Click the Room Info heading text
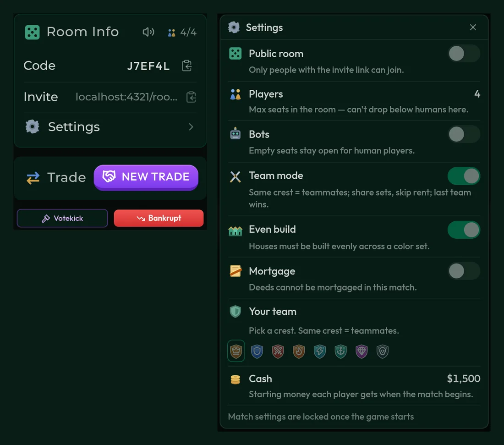This screenshot has width=504, height=445. 82,32
